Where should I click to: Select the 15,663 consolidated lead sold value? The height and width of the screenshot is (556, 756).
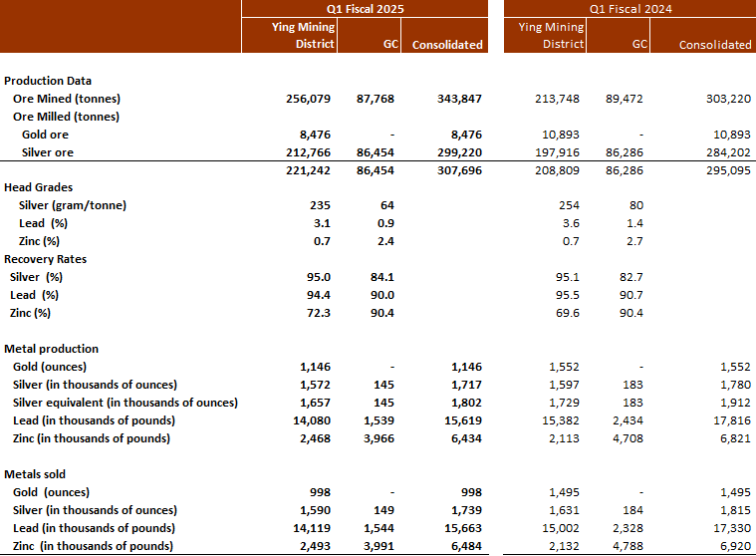(x=460, y=528)
